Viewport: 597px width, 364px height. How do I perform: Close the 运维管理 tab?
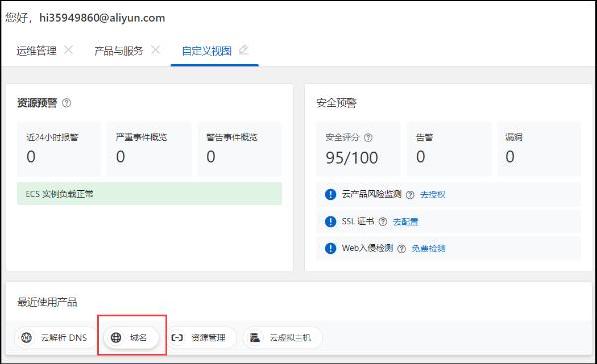tap(68, 50)
